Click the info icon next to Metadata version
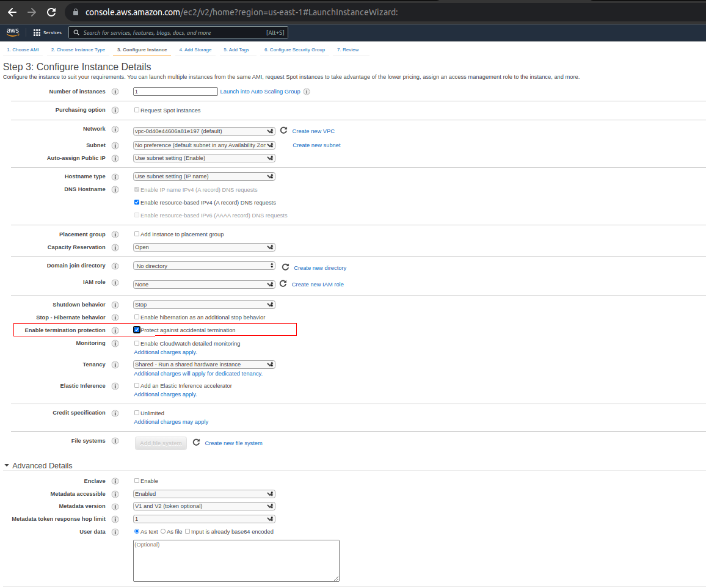Screen dimensions: 706x588 (115, 507)
